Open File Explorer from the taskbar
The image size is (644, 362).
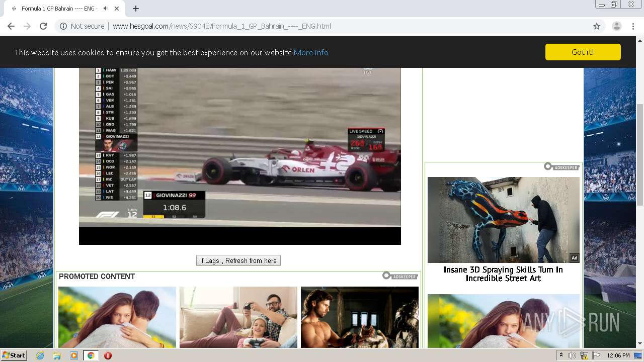[57, 355]
